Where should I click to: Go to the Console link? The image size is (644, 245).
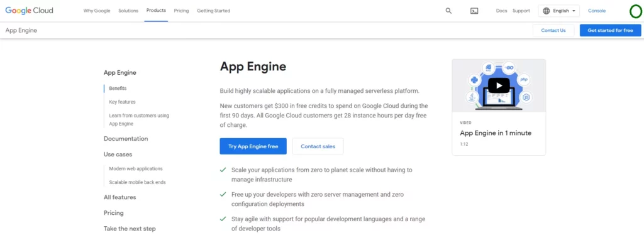pos(597,11)
